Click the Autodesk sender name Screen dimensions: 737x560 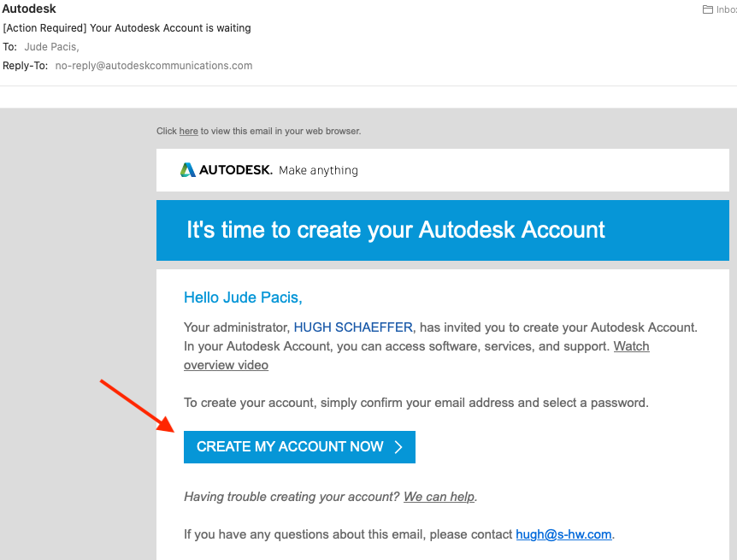pyautogui.click(x=30, y=9)
